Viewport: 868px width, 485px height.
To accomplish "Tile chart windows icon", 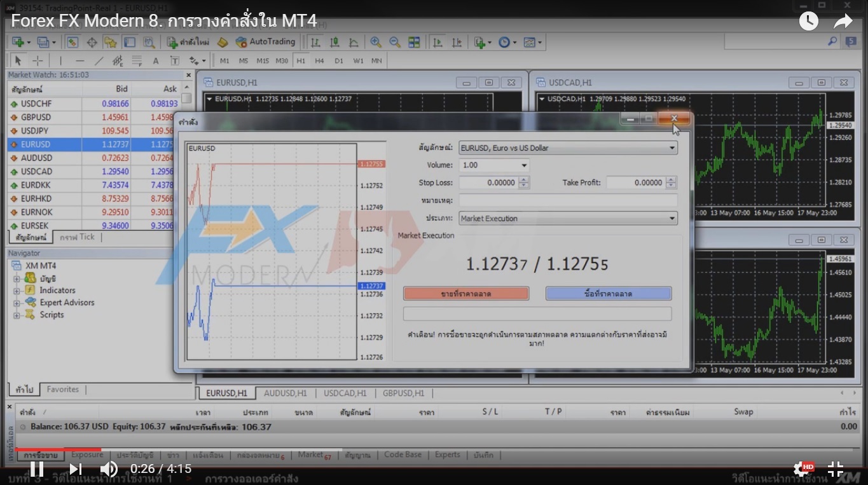I will coord(414,42).
